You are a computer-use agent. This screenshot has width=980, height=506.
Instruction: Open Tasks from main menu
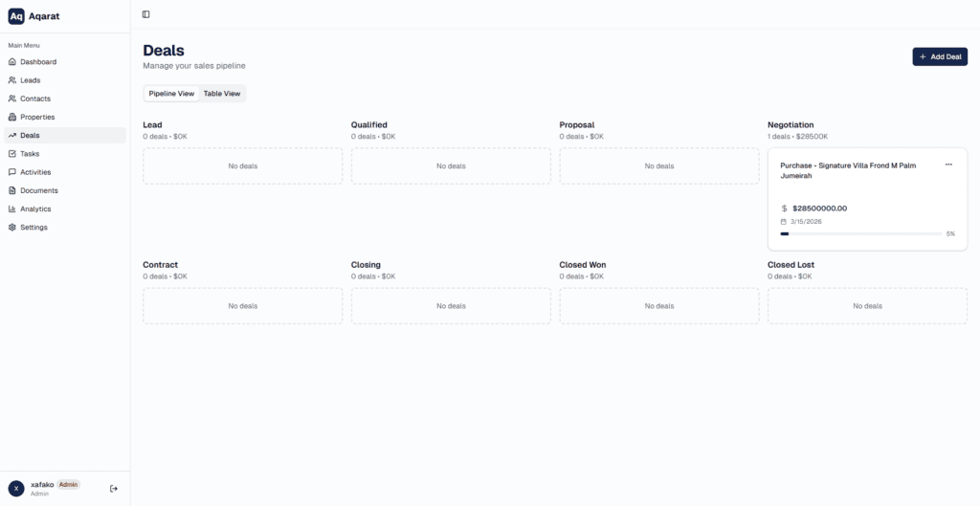point(30,154)
